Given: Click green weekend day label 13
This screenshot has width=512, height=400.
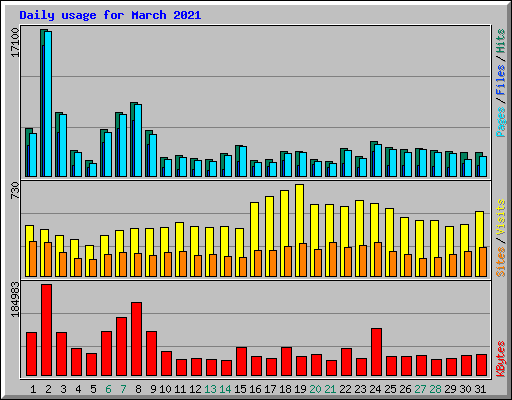Looking at the screenshot, I should click(210, 389).
